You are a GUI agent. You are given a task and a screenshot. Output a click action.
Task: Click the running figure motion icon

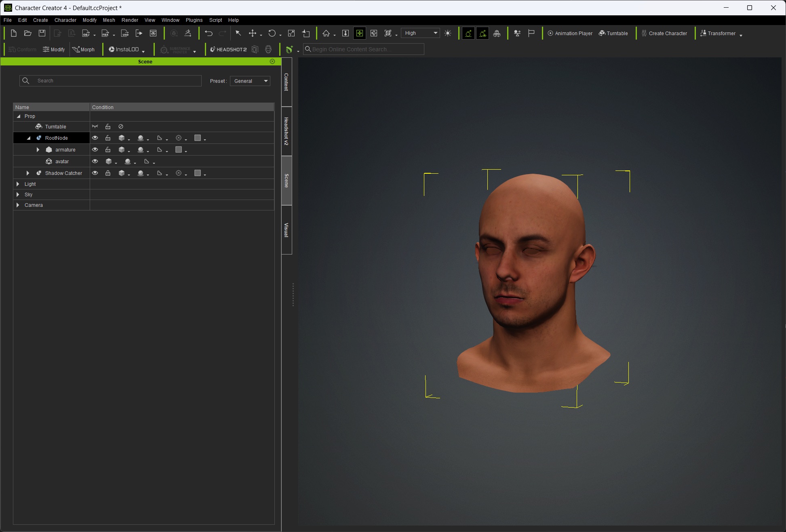coord(188,33)
